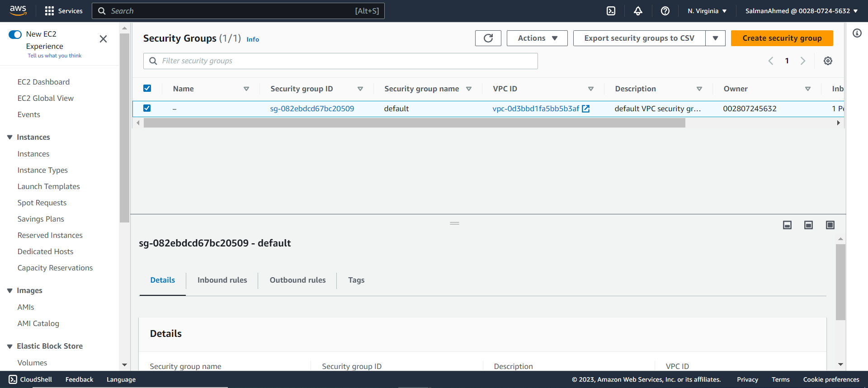This screenshot has height=388, width=868.
Task: Open Launch Templates in sidebar
Action: click(48, 186)
